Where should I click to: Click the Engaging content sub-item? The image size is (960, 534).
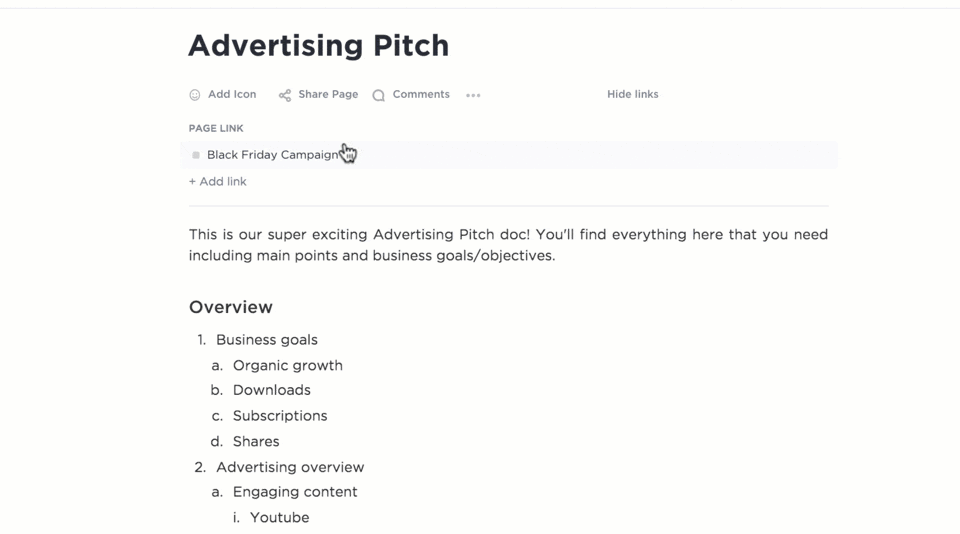(x=295, y=492)
